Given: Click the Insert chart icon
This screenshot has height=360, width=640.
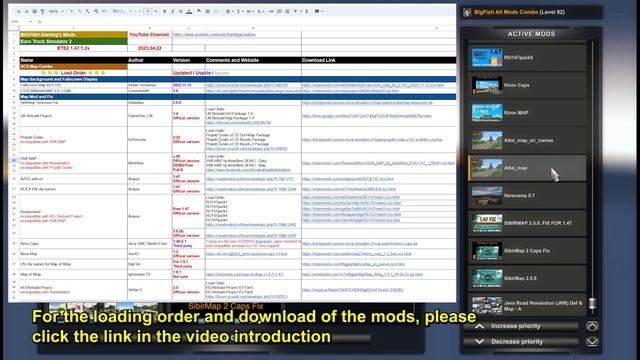Looking at the screenshot, I should (288, 11).
